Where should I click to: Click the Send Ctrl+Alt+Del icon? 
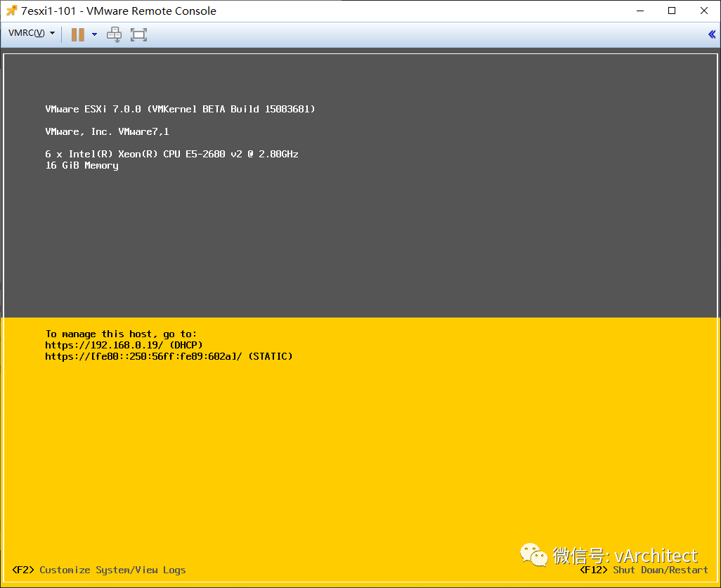tap(114, 34)
